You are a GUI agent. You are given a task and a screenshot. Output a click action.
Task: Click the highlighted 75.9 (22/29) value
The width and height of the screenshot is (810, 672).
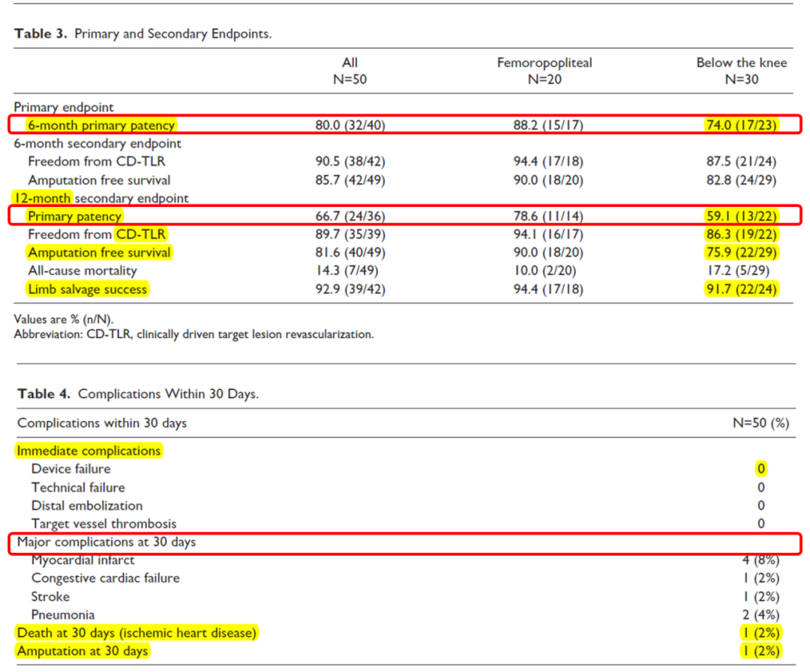click(x=741, y=253)
